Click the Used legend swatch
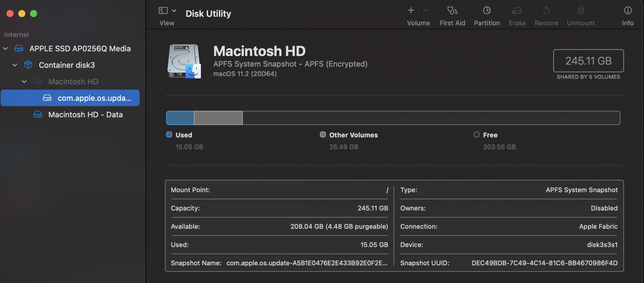Viewport: 644px width, 283px height. click(169, 135)
